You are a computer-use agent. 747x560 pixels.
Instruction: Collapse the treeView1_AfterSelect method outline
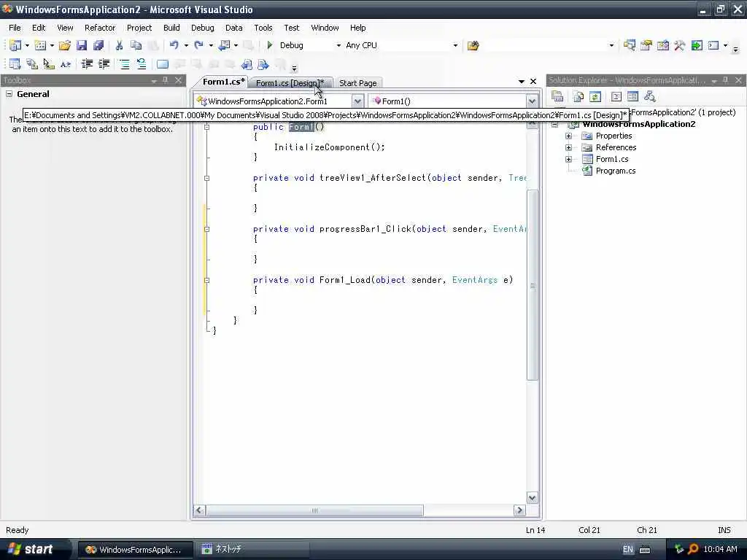[x=206, y=178]
